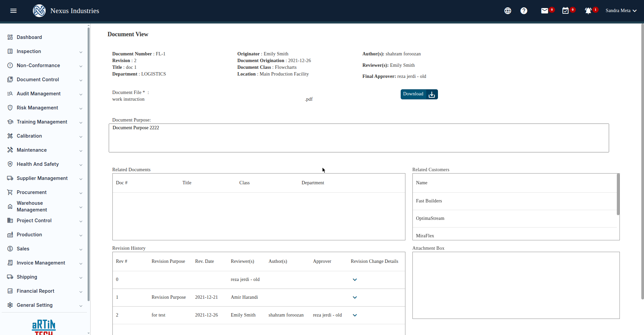Viewport: 644px width, 335px height.
Task: Open Financial Report menu item
Action: coord(45,291)
